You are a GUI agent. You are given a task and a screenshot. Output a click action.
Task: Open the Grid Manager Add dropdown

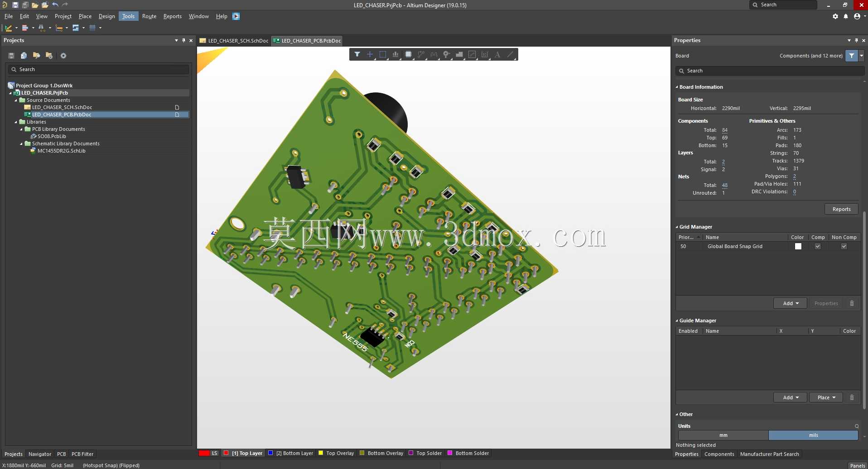click(x=791, y=303)
